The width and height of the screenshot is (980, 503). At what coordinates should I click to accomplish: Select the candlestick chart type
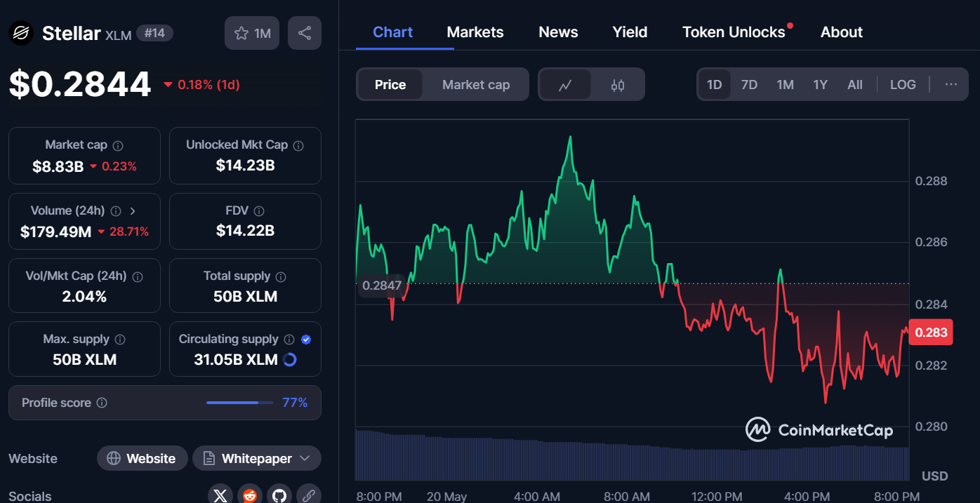tap(618, 85)
